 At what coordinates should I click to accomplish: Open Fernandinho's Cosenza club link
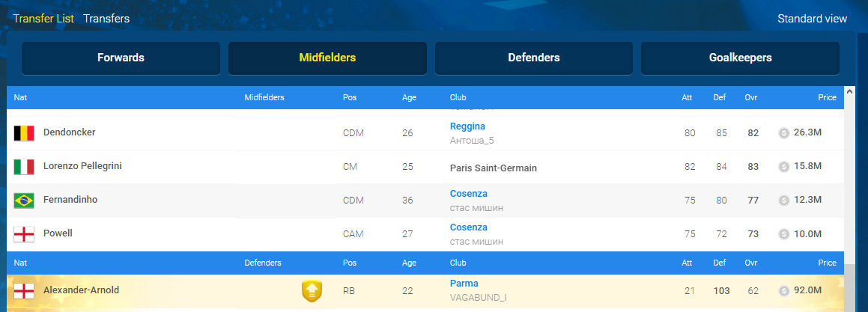[x=469, y=194]
